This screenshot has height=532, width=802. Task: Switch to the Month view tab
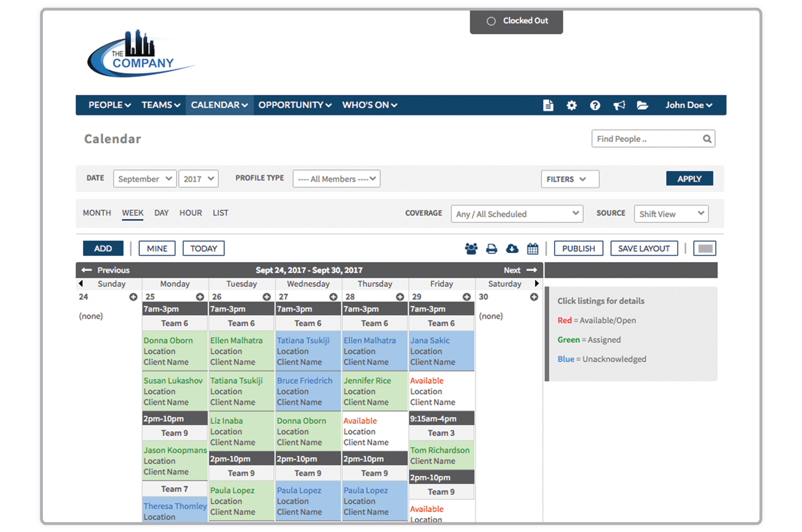point(97,213)
